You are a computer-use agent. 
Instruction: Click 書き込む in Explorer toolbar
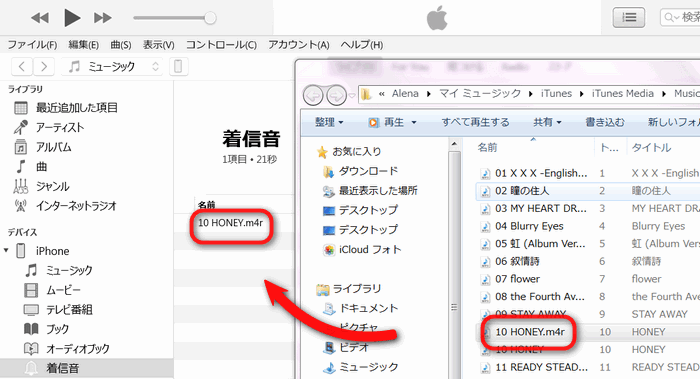(605, 122)
